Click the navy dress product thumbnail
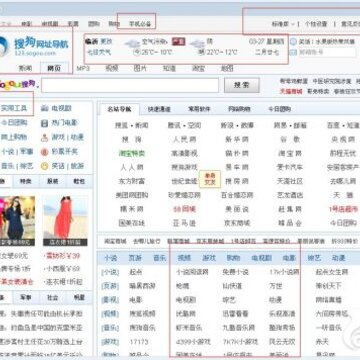 pos(17,221)
